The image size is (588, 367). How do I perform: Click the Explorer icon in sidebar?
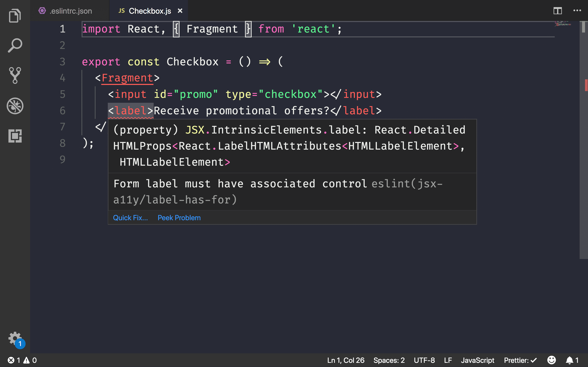pyautogui.click(x=15, y=16)
